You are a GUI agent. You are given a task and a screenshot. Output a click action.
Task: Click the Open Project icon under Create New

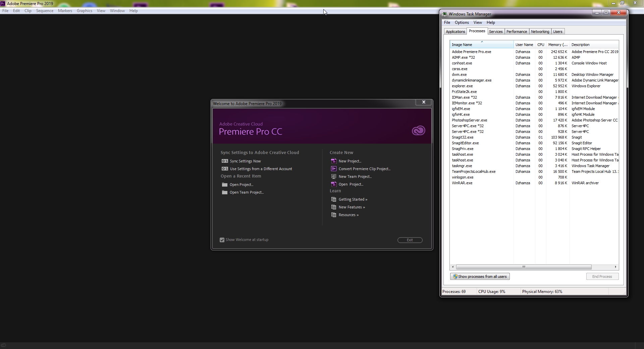(x=334, y=184)
